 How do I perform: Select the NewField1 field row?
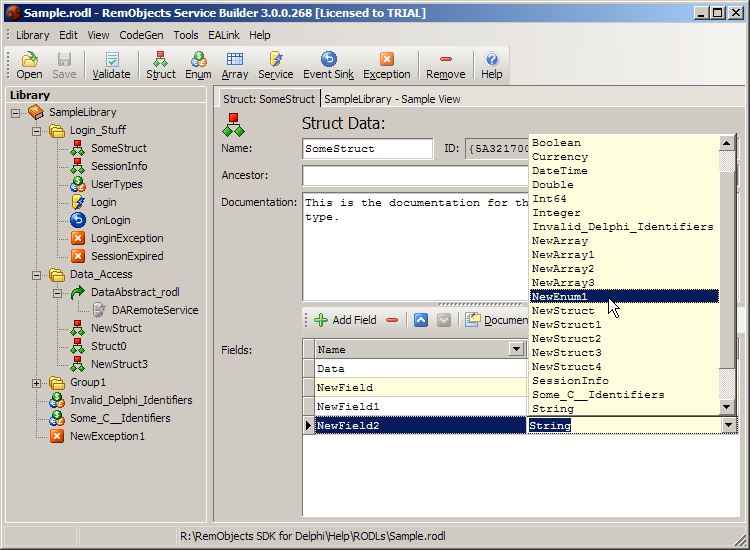[x=421, y=407]
